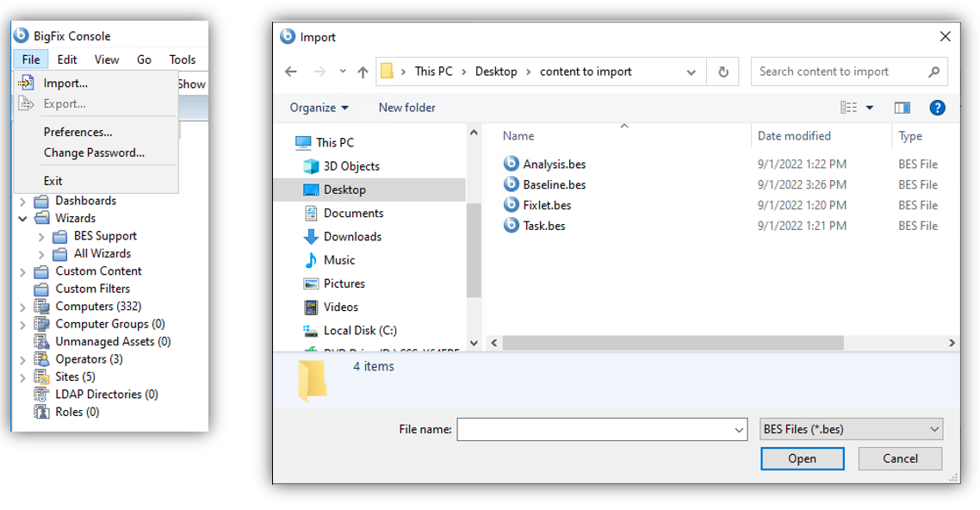This screenshot has width=980, height=510.
Task: Click the Operators node icon
Action: [x=41, y=359]
